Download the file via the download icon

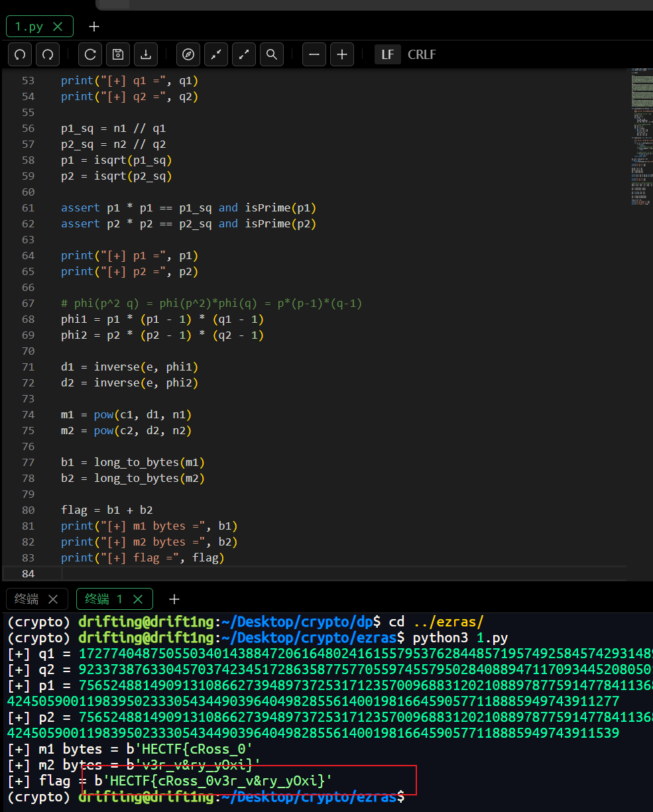(145, 54)
